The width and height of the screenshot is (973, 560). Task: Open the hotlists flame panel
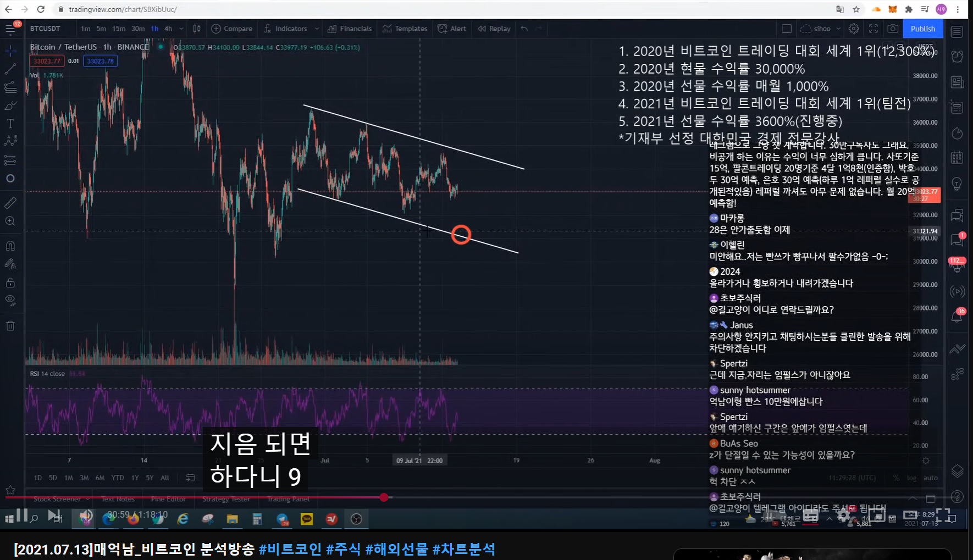957,133
